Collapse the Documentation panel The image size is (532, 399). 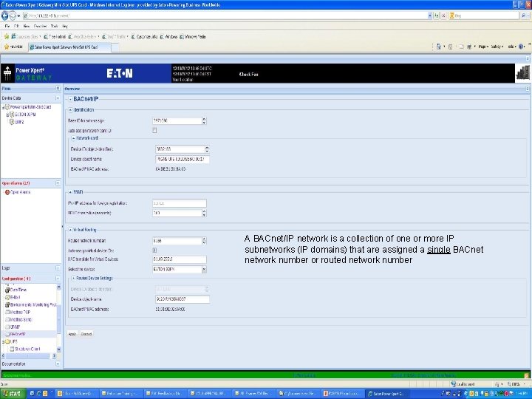(58, 364)
